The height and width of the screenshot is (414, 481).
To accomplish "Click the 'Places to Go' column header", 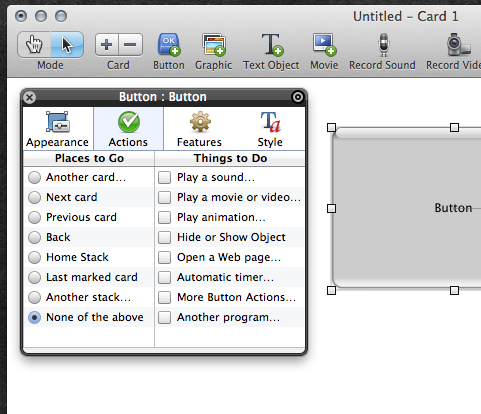I will point(89,158).
